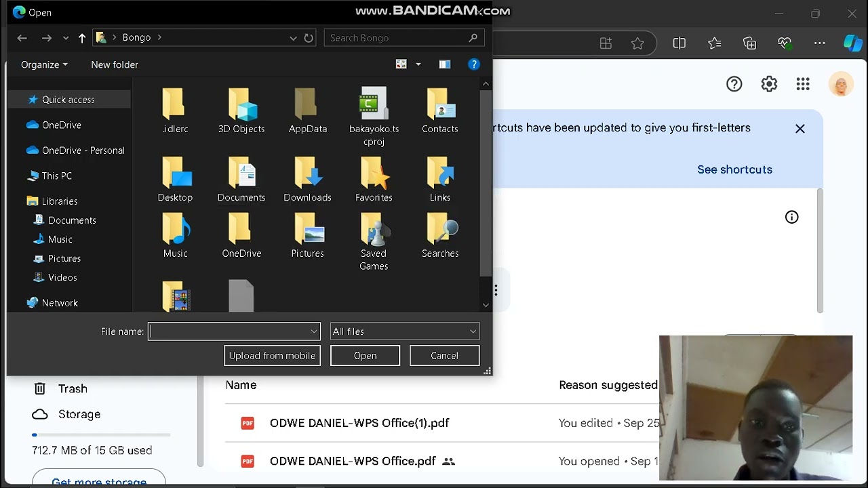Expand Bongo path chevron in address bar
The width and height of the screenshot is (868, 488).
[x=159, y=37]
